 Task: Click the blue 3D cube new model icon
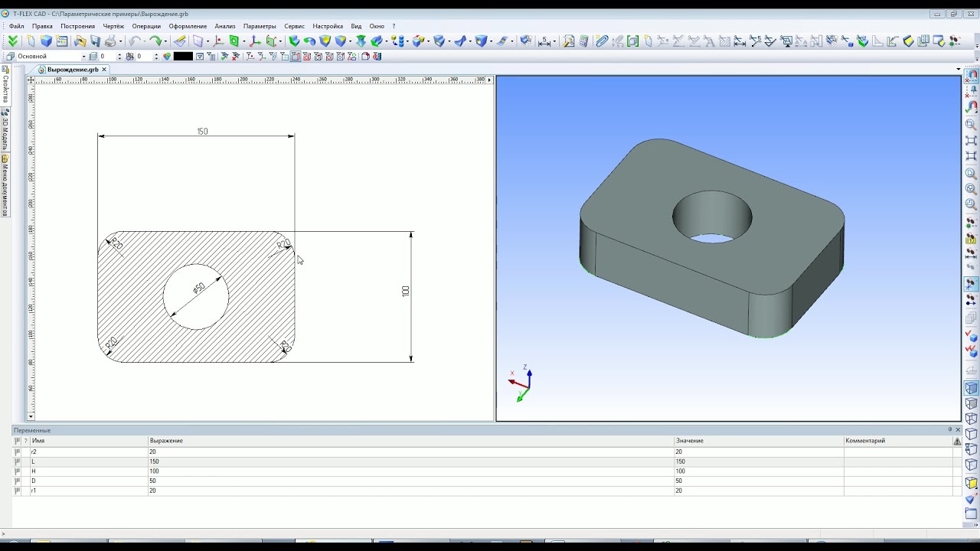[x=46, y=41]
